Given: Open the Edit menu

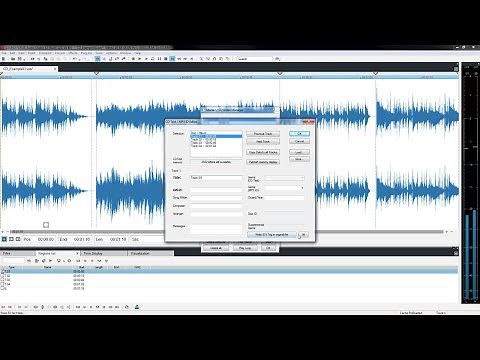Looking at the screenshot, I should 12,53.
